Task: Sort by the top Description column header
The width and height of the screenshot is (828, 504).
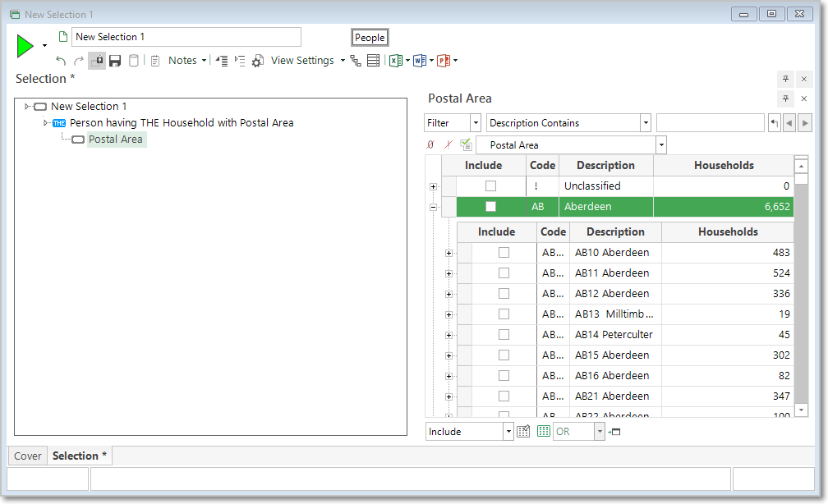Action: (605, 165)
